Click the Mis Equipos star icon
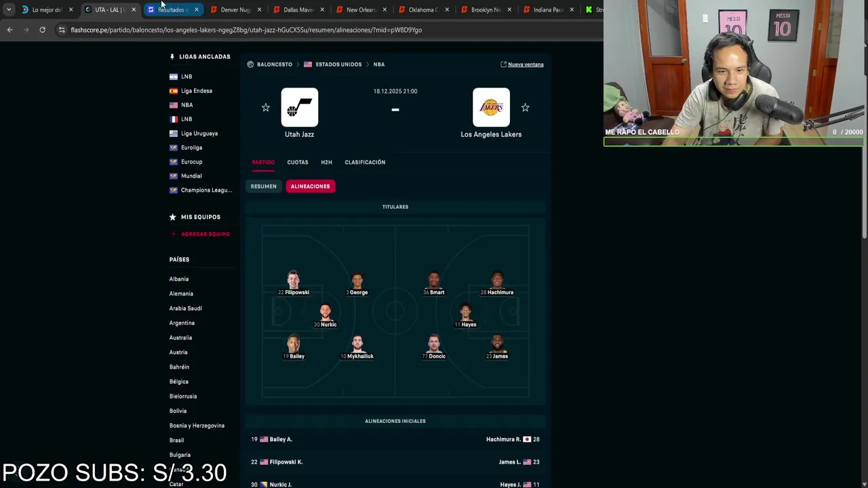This screenshot has height=488, width=868. click(173, 217)
